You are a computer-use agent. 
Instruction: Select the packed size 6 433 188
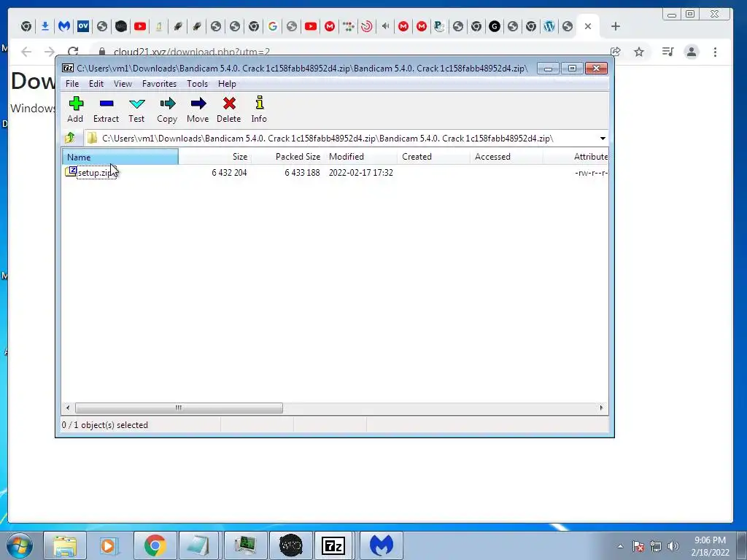(302, 172)
